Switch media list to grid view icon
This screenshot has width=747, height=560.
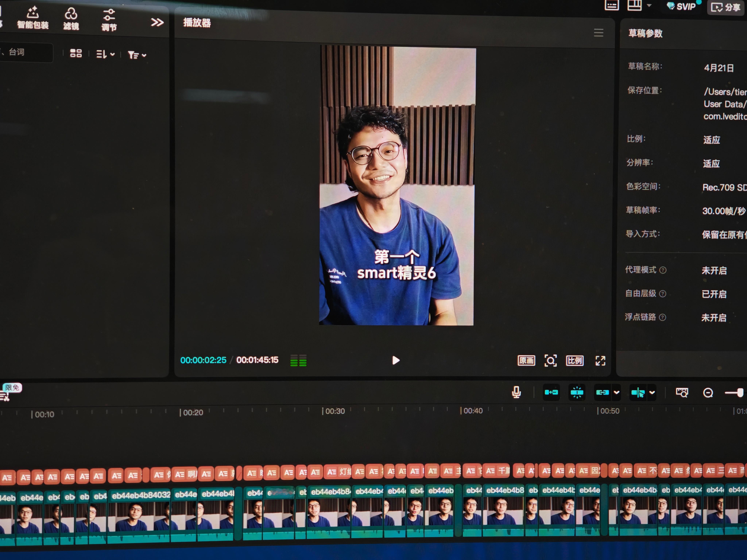pyautogui.click(x=76, y=53)
